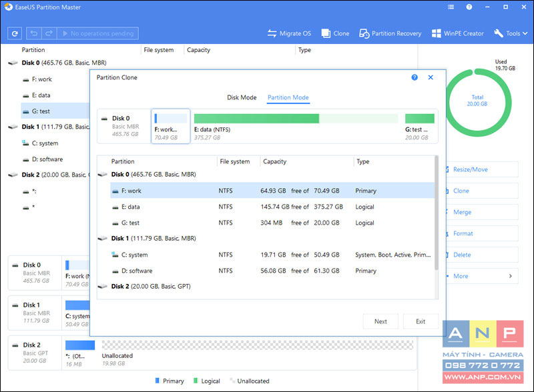Select the F: work row in dialog list
Screen dimensions: 534x392
pos(272,191)
